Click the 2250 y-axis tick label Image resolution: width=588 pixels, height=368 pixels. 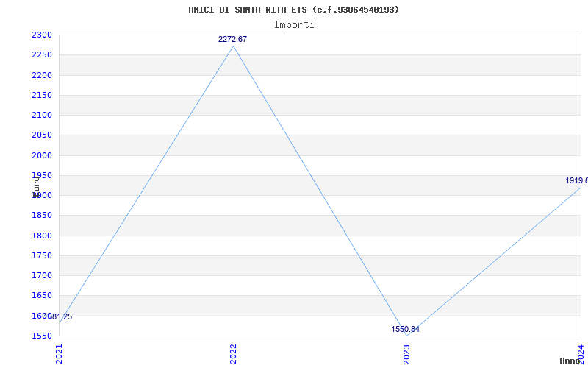[x=42, y=54]
